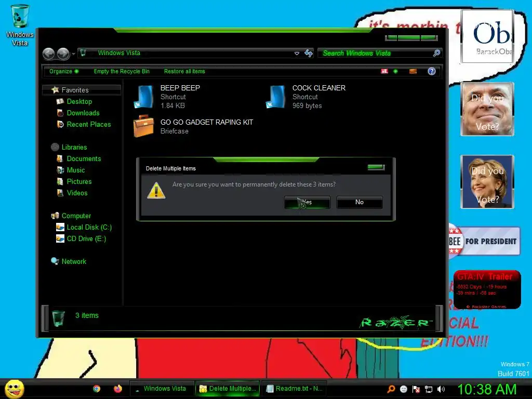Viewport: 532px width, 399px height.
Task: Close the Delete Multiple Items dialog
Action: (x=376, y=167)
